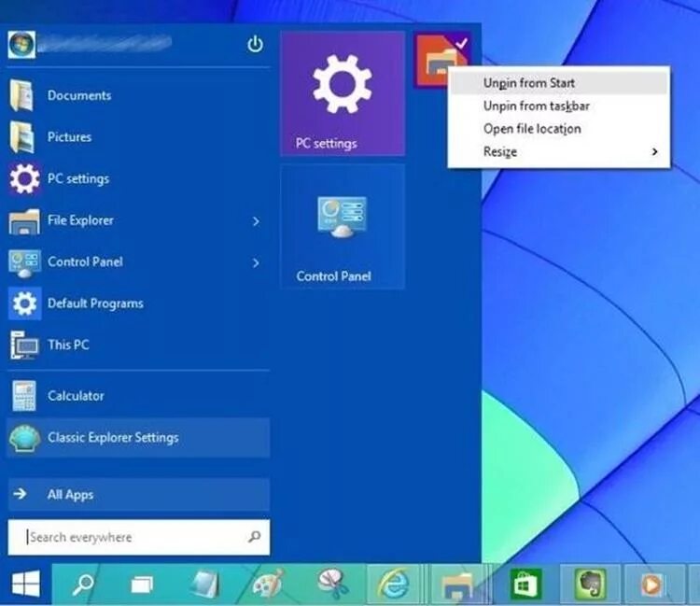Click the File Explorer list label
Image resolution: width=700 pixels, height=606 pixels.
coord(80,220)
